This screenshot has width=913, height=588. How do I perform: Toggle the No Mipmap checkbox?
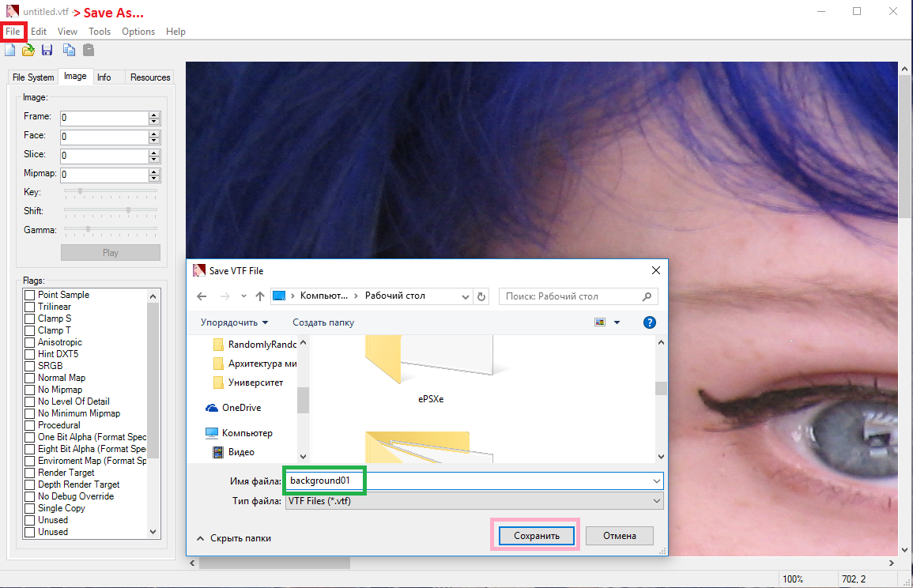pos(30,390)
